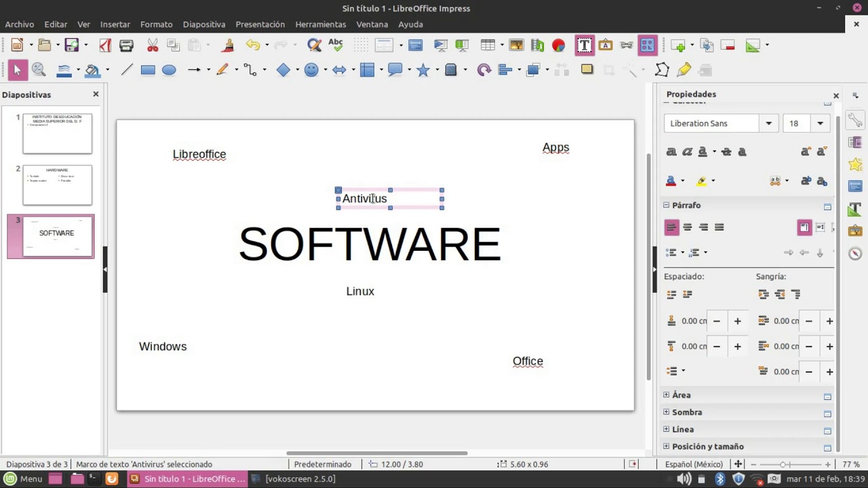Open the sidebar Navigator compass icon
868x488 pixels.
tap(855, 253)
